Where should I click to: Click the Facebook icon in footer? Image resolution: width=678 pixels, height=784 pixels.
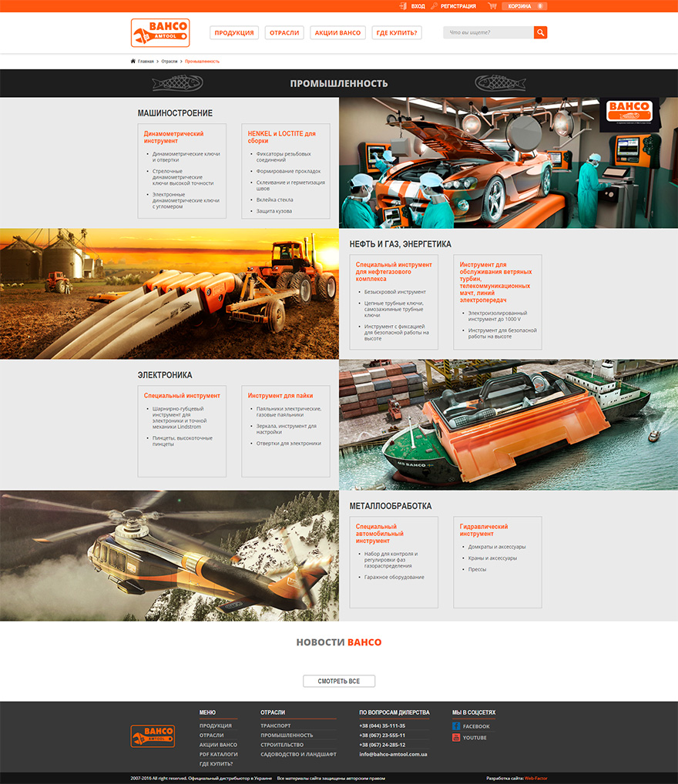(x=456, y=726)
